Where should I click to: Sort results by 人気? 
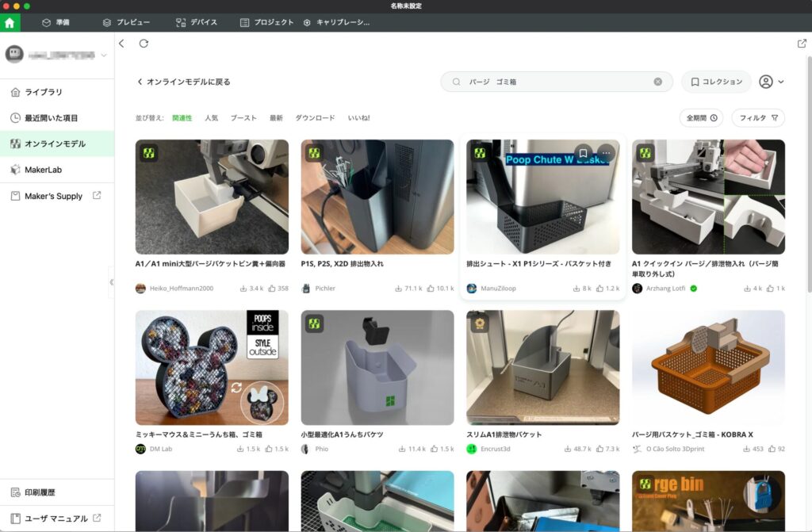pos(211,118)
